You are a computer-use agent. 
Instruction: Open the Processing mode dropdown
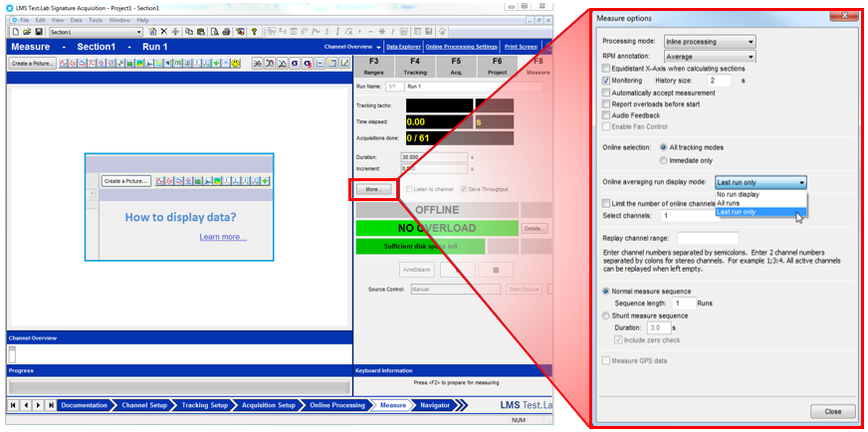coord(710,42)
